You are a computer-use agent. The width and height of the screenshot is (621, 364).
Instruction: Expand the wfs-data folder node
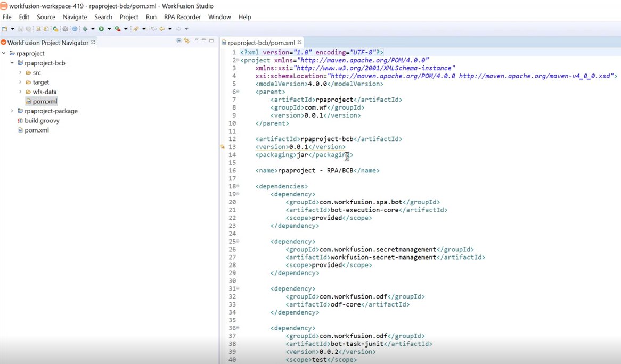coord(20,92)
